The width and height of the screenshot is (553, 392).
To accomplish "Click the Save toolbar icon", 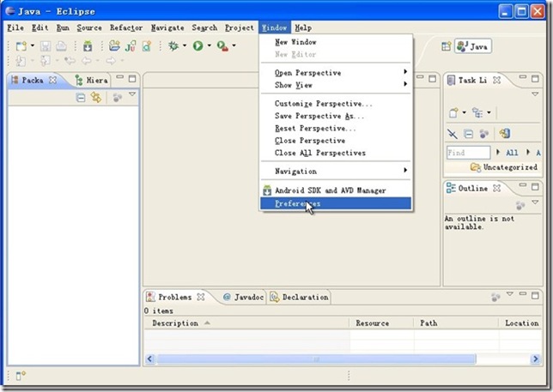I will click(46, 46).
